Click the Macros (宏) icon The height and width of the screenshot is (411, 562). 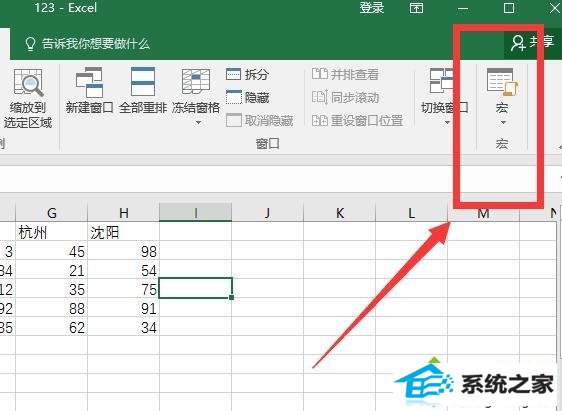pyautogui.click(x=503, y=82)
